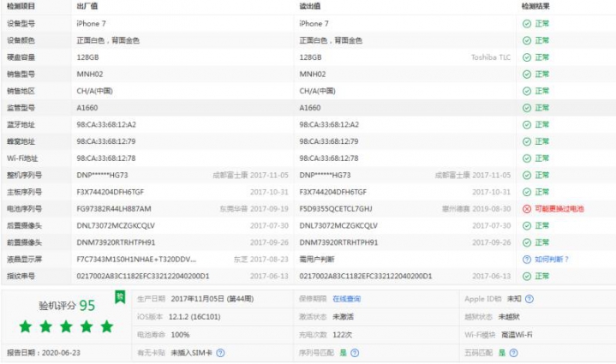Screen dimensions: 616x364
Task: Select the factory capacity 128GB
Action: click(87, 57)
